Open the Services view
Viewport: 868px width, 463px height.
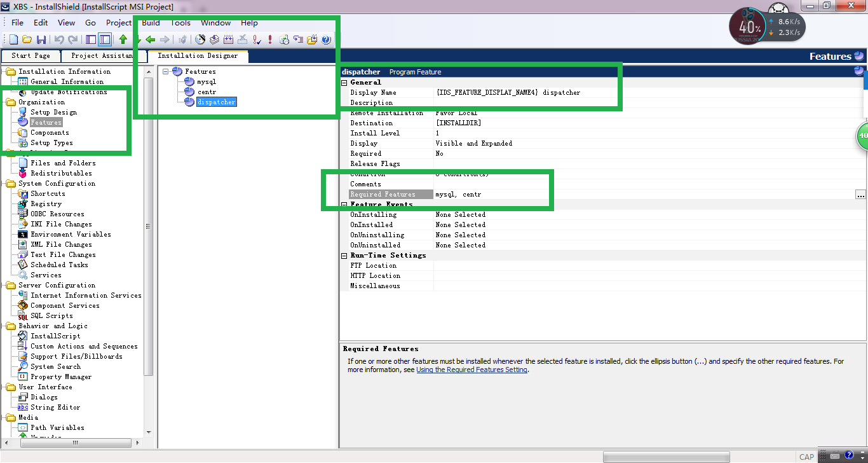click(x=46, y=275)
